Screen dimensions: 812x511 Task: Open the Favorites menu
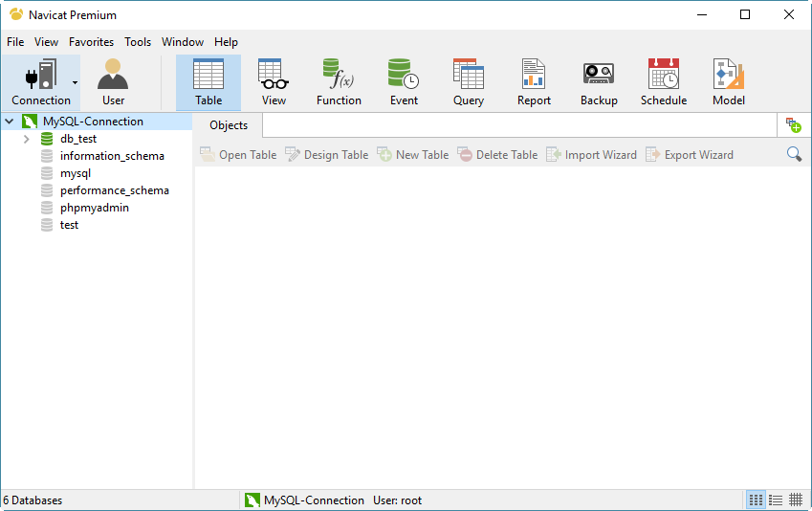tap(91, 42)
